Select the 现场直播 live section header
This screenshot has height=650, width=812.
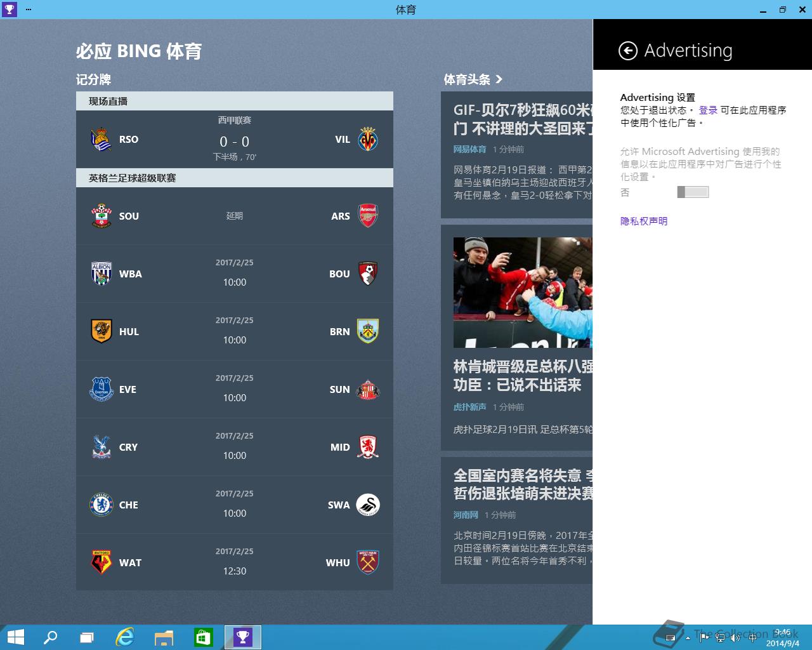tap(235, 101)
